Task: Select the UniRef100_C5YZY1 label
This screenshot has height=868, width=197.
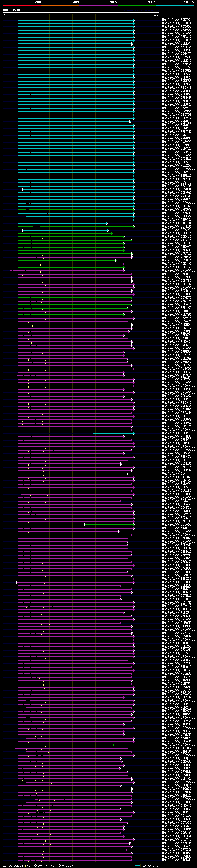Action: 176,230
